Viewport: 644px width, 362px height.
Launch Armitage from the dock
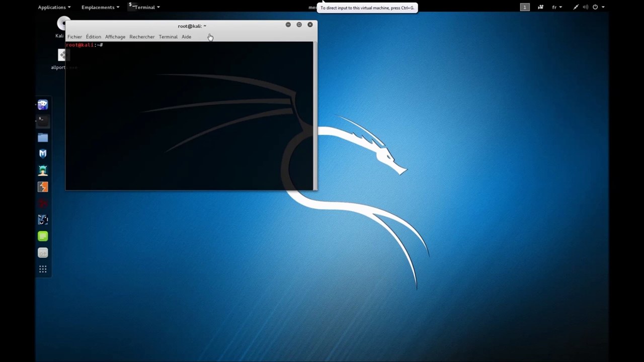(x=43, y=170)
